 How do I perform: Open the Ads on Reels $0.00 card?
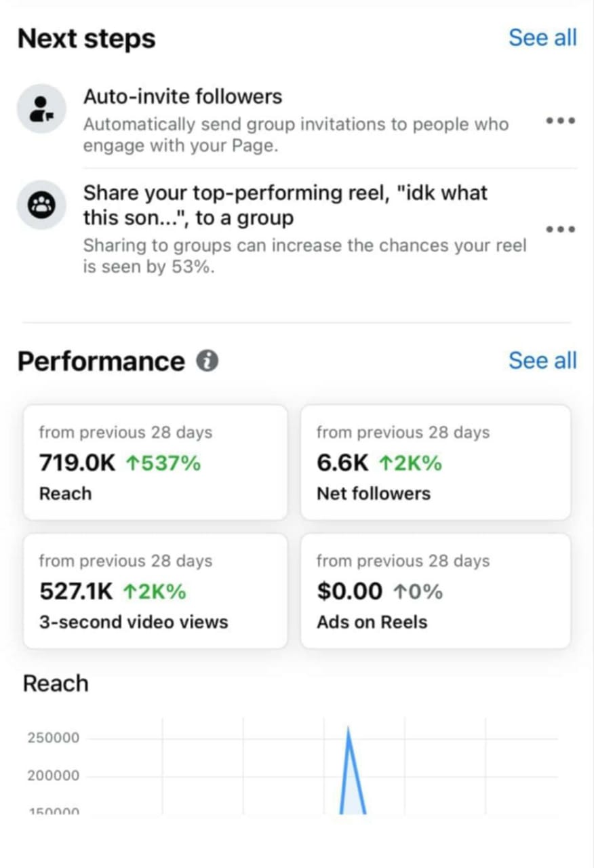click(x=435, y=591)
